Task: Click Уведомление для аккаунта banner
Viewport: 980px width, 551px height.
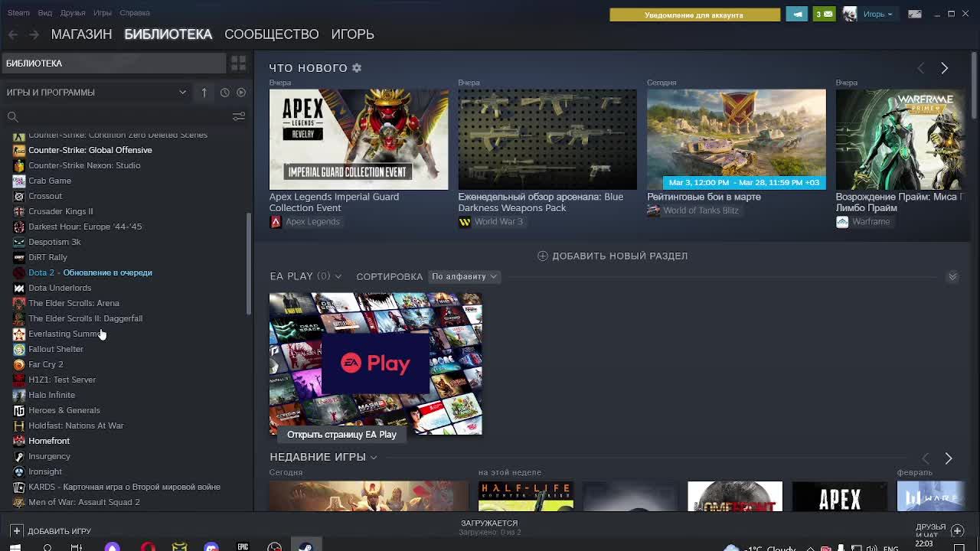Action: pyautogui.click(x=694, y=15)
